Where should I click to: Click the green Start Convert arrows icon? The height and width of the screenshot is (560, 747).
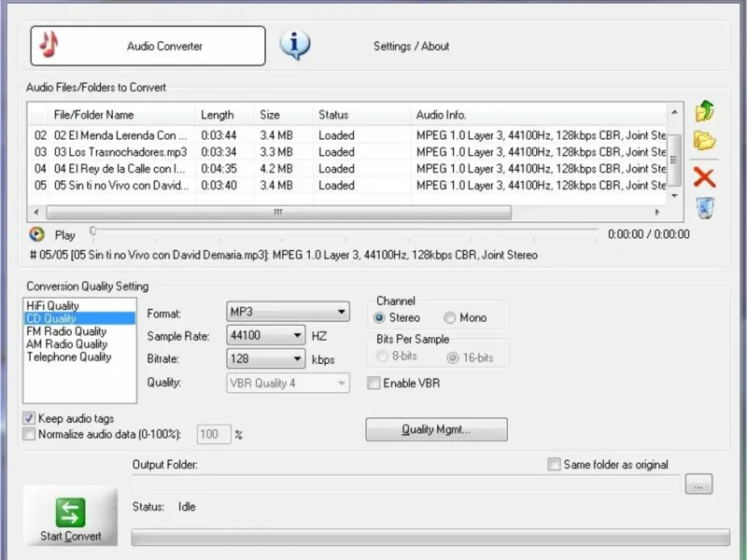pos(71,512)
